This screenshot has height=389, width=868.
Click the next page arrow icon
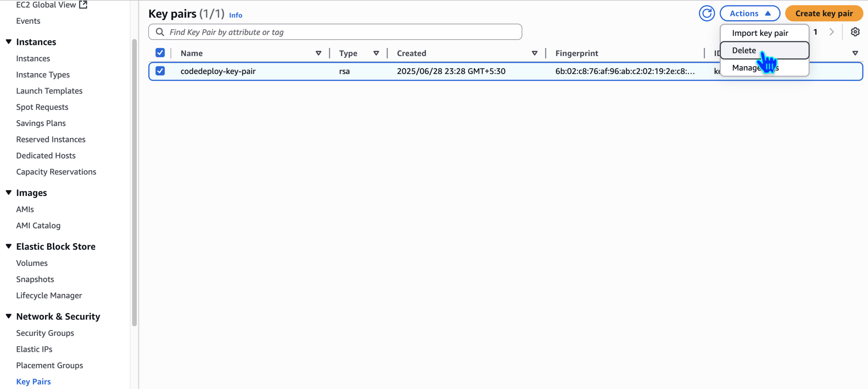click(x=832, y=32)
